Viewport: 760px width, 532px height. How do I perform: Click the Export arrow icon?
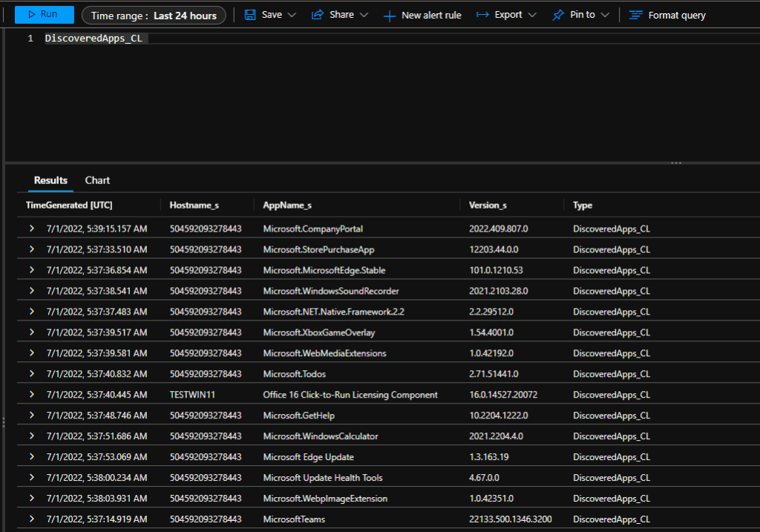coord(482,15)
